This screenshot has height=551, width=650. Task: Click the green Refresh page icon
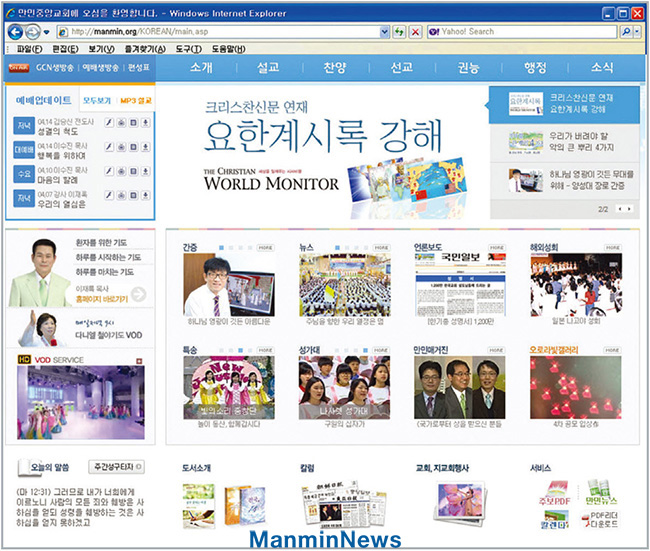tap(399, 32)
